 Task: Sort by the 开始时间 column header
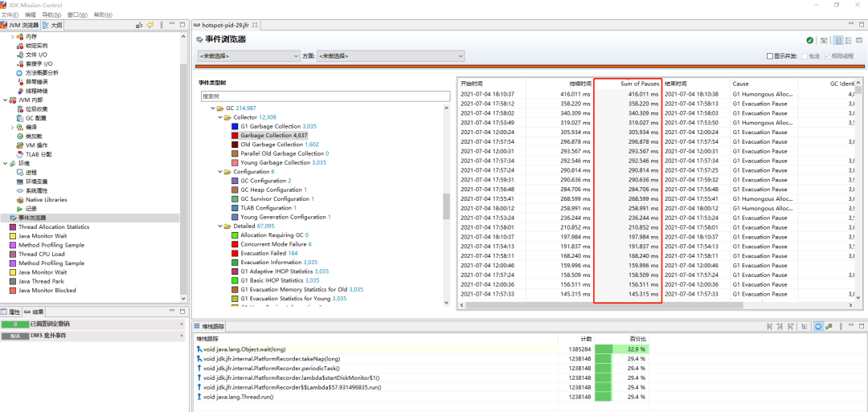[x=492, y=84]
